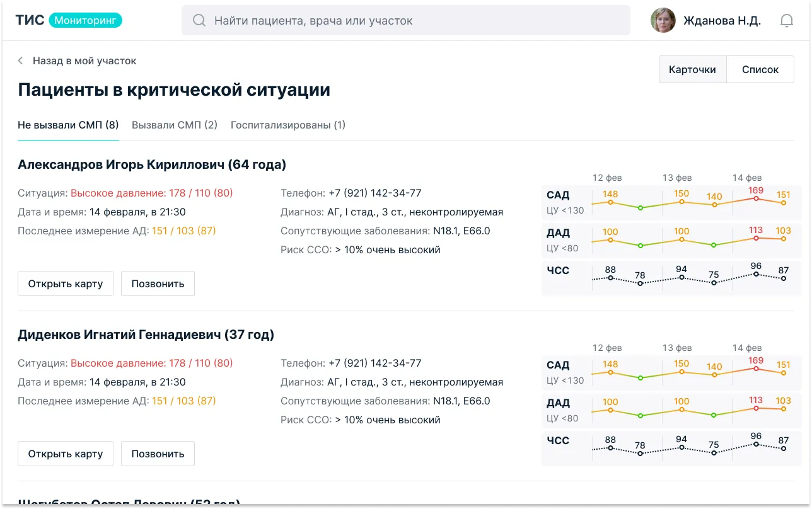This screenshot has height=509, width=812.
Task: Click the Пациенты в критической ситуации heading
Action: (174, 90)
